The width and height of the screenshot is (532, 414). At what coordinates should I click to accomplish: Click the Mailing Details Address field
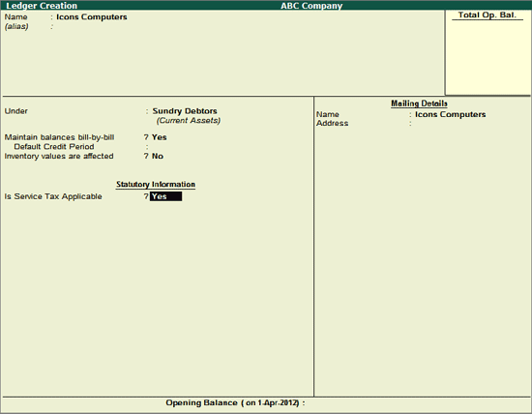[468, 123]
